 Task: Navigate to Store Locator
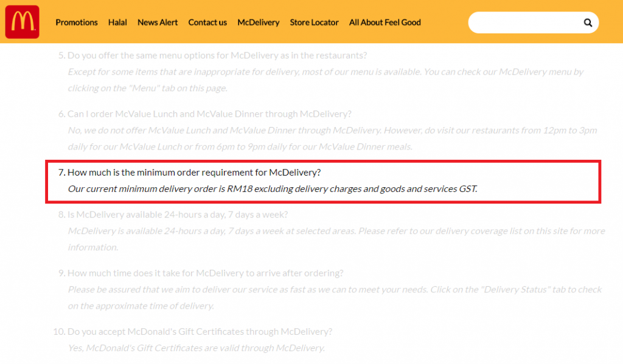point(314,22)
